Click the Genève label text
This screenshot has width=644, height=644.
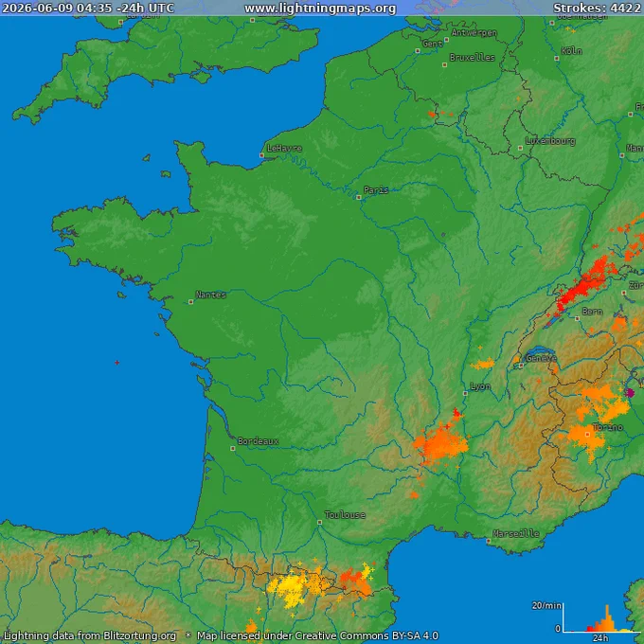click(542, 358)
